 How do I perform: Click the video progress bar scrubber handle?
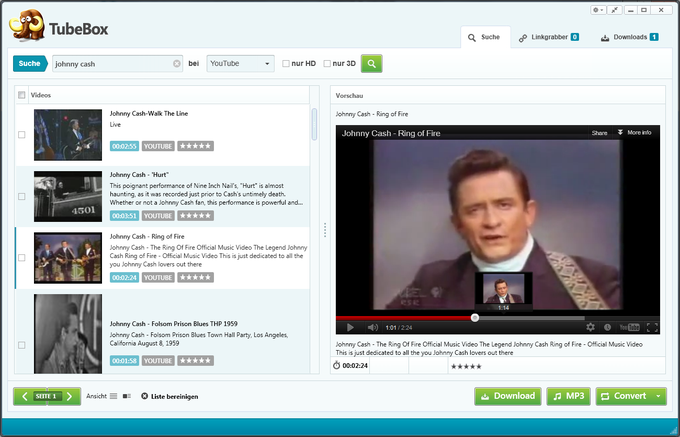tap(475, 318)
